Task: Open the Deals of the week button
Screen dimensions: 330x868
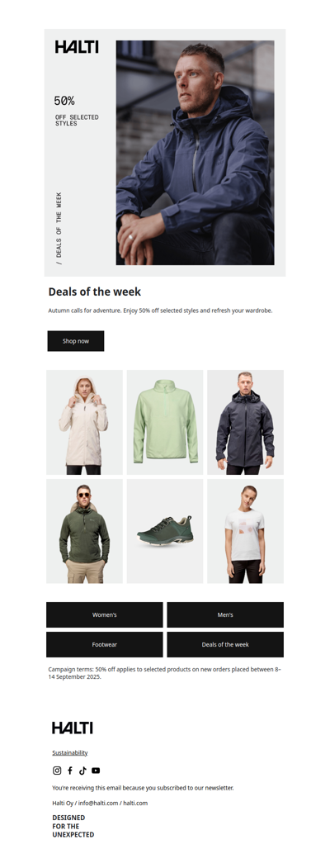Action: [225, 644]
